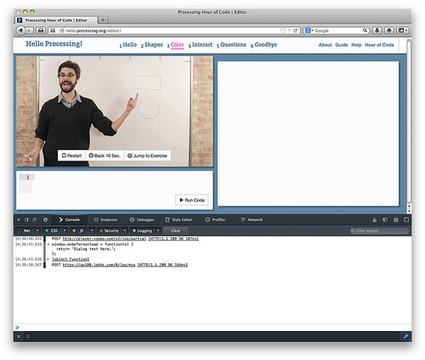Clear the console output
This screenshot has height=360, width=425.
pyautogui.click(x=176, y=231)
